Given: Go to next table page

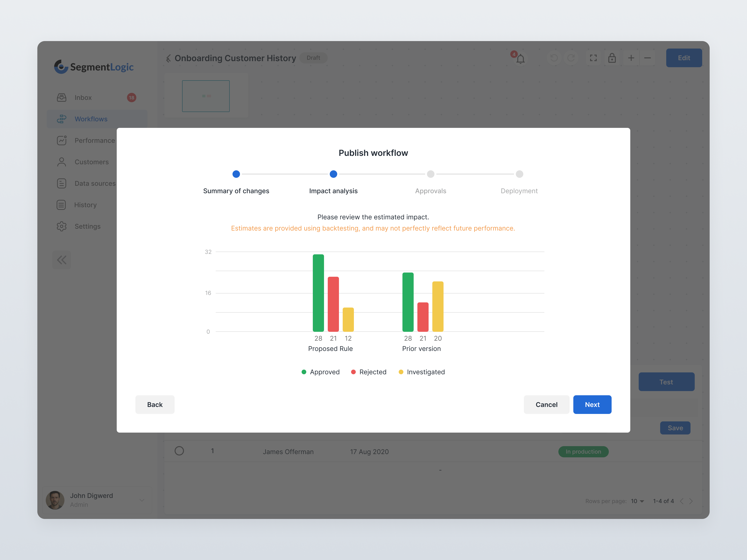Looking at the screenshot, I should (x=691, y=501).
